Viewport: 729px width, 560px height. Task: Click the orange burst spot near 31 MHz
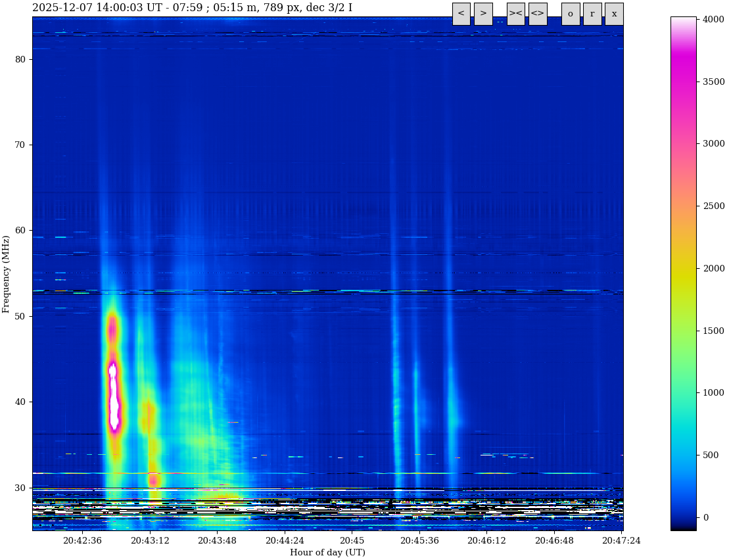point(153,480)
